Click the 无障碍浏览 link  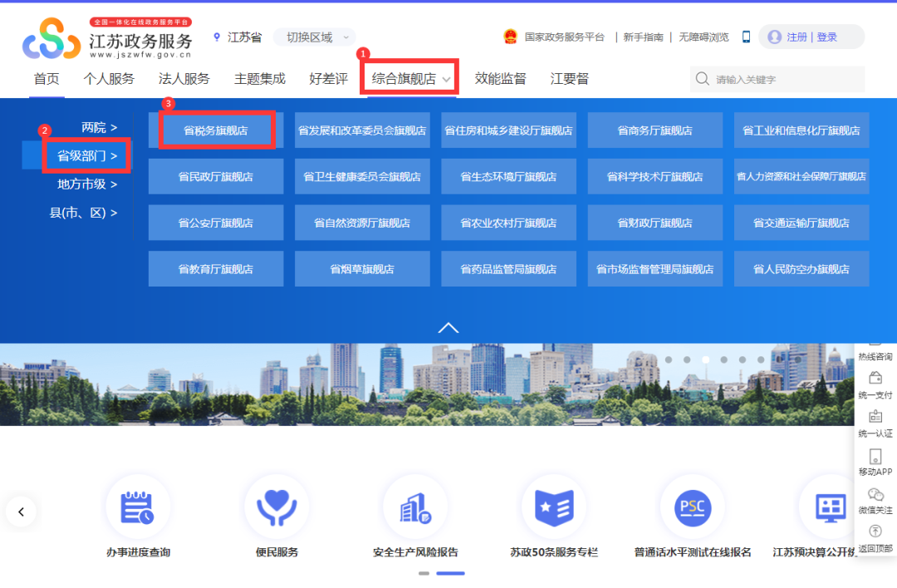click(x=704, y=37)
